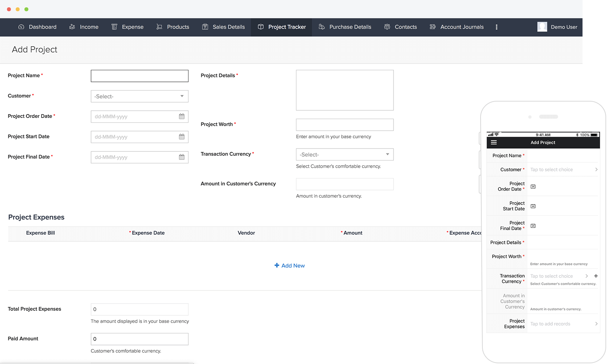Click the Contacts icon in the navbar
The width and height of the screenshot is (608, 364).
click(x=387, y=27)
